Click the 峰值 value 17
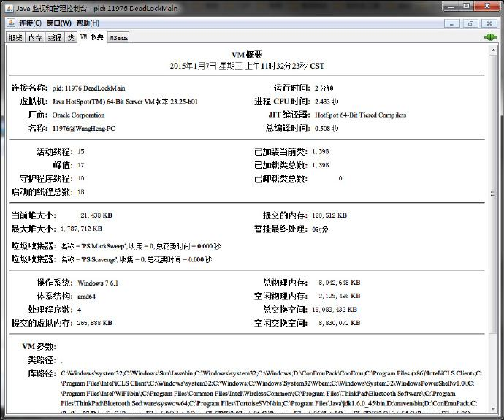 tap(80, 165)
